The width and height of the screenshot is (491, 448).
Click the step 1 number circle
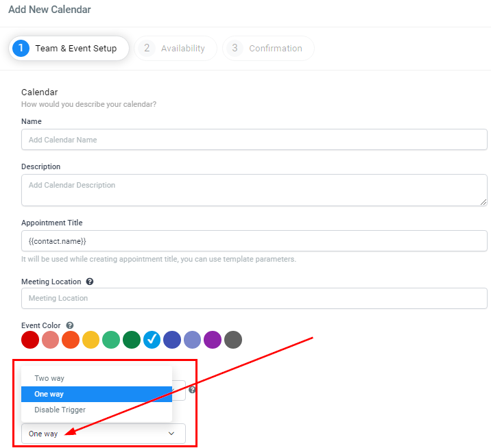pos(21,48)
